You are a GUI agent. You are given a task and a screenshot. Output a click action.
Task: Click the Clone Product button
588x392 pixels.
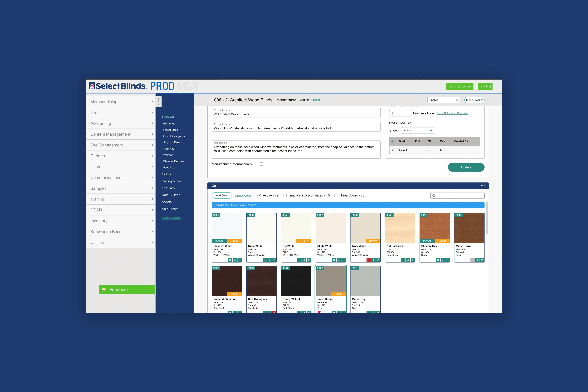474,100
